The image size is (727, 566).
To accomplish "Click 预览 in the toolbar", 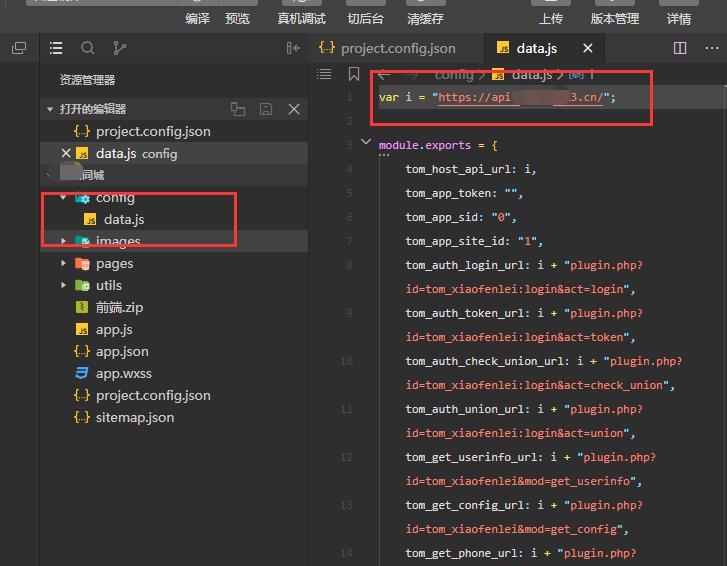I will pyautogui.click(x=237, y=19).
